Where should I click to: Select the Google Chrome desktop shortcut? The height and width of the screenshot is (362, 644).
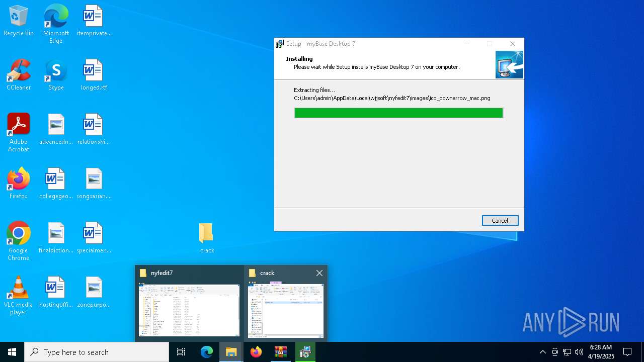(x=19, y=241)
